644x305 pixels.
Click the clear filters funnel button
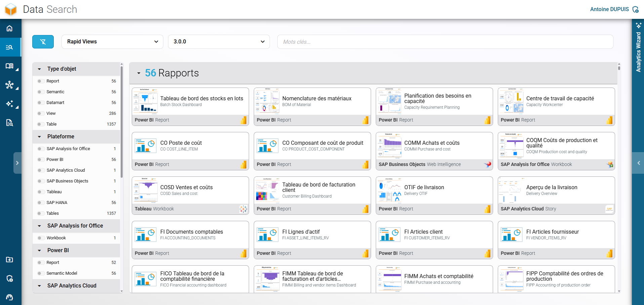tap(43, 42)
